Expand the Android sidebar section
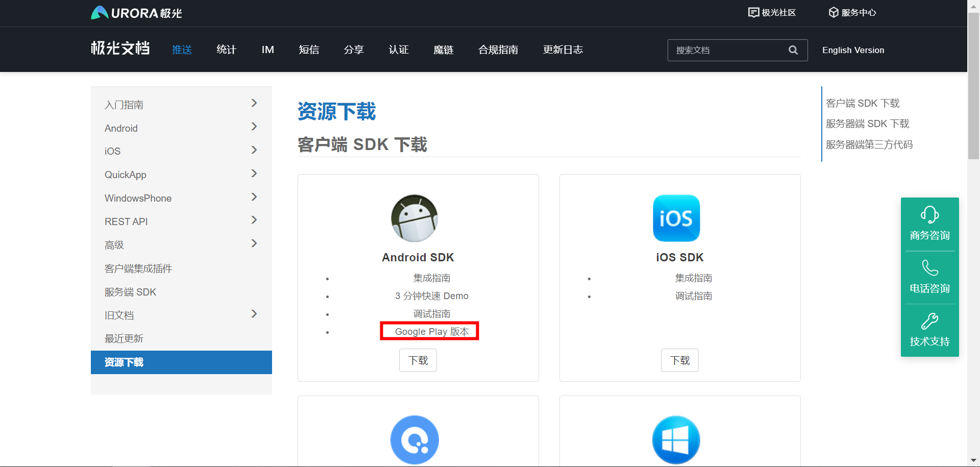980x467 pixels. point(254,127)
